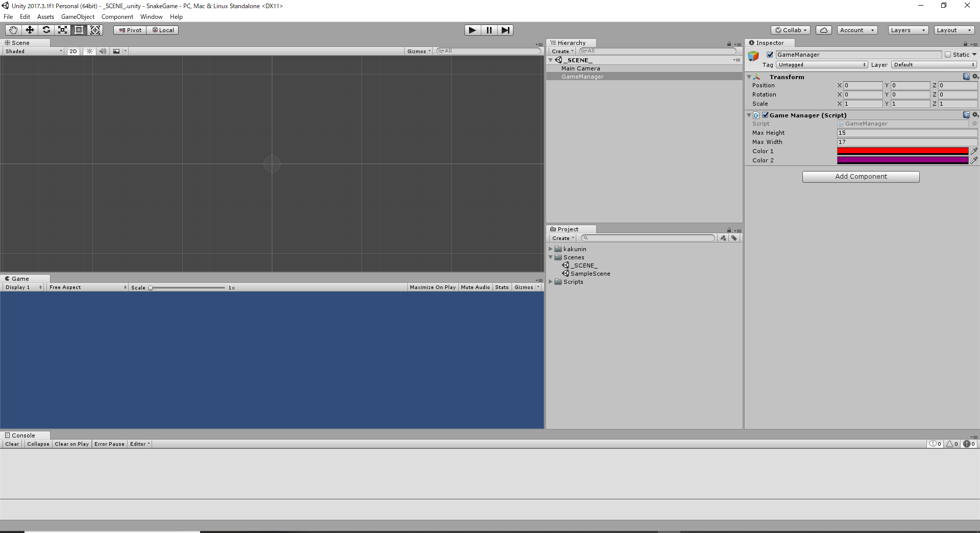The width and height of the screenshot is (980, 533).
Task: Open the Tag dropdown showing Untagged
Action: coord(821,65)
